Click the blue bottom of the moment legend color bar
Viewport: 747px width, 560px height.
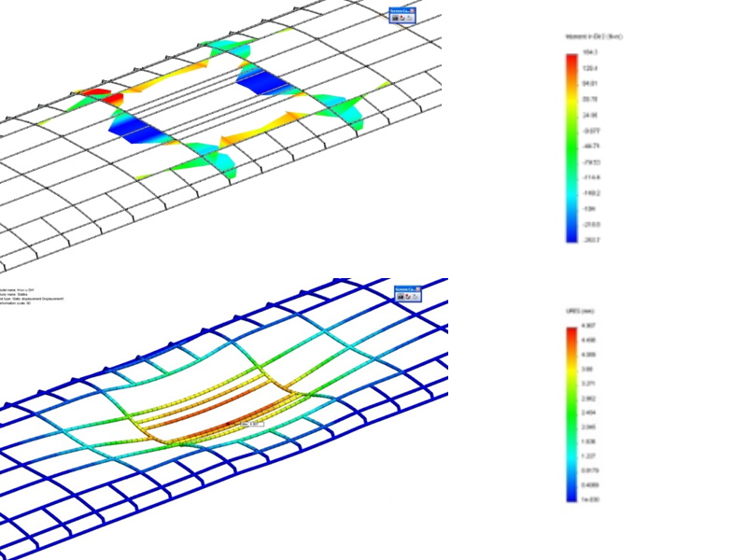coord(571,238)
